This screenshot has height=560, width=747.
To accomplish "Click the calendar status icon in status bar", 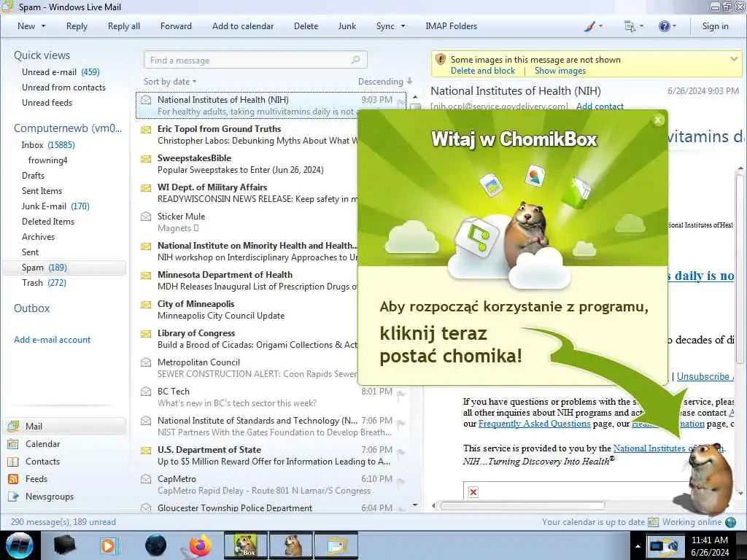I will tap(653, 522).
